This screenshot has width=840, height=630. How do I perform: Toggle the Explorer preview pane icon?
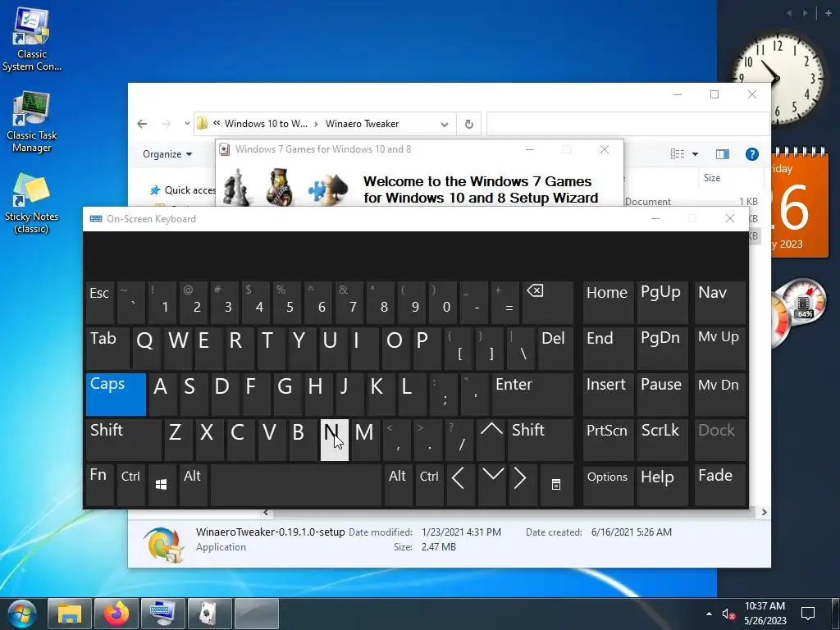click(x=722, y=154)
